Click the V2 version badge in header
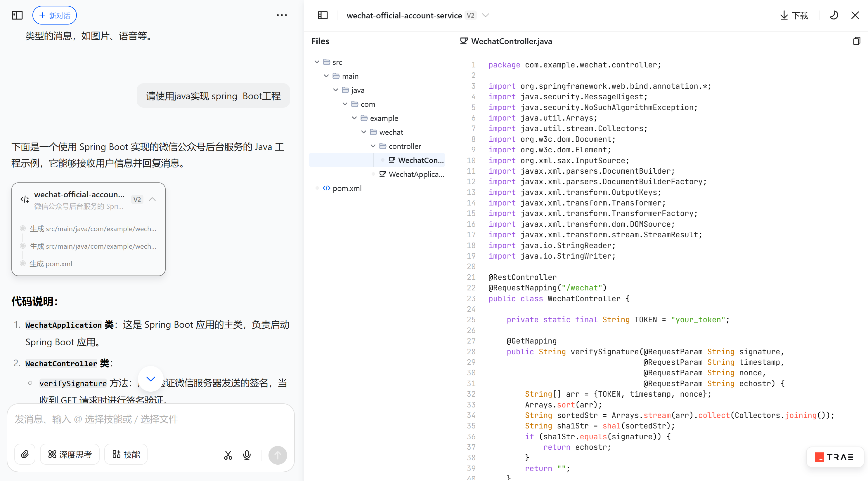The image size is (868, 481). (470, 15)
